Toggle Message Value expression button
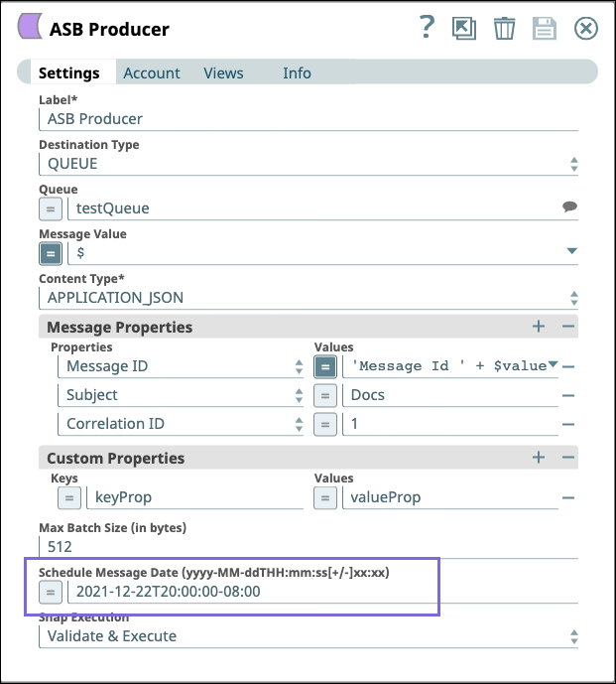Viewport: 616px width, 684px height. 51,253
